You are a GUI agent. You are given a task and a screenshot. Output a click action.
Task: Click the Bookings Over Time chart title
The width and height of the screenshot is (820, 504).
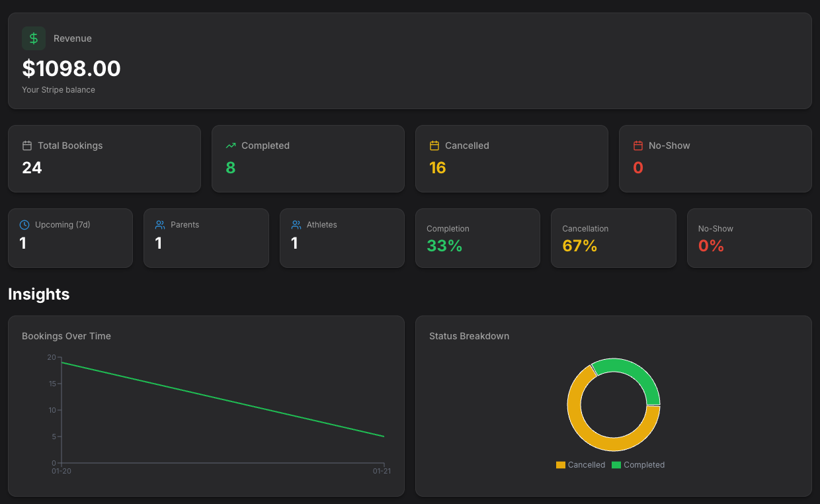click(66, 336)
